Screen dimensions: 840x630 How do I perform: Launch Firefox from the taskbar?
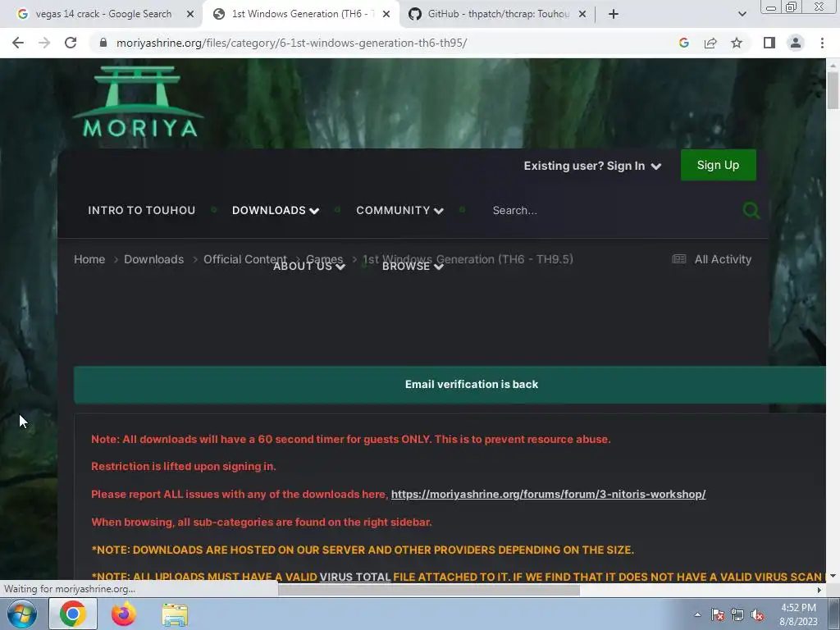click(124, 614)
